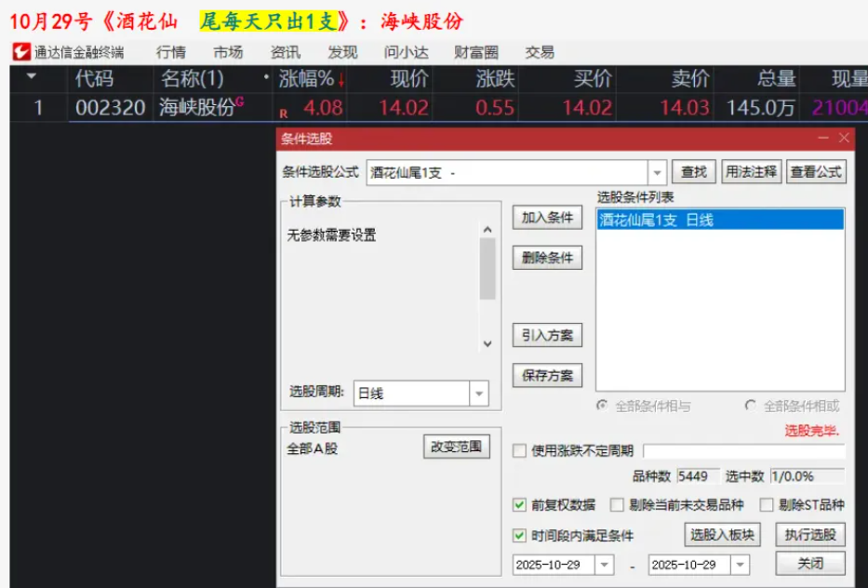
Task: Select 酒花仙尾1支 日线 list entry
Action: 719,220
